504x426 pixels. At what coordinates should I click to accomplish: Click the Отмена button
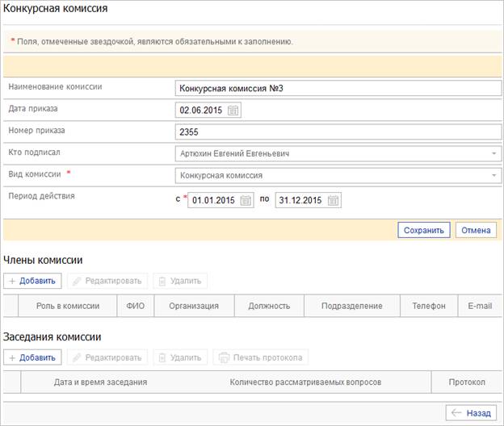[x=476, y=230]
